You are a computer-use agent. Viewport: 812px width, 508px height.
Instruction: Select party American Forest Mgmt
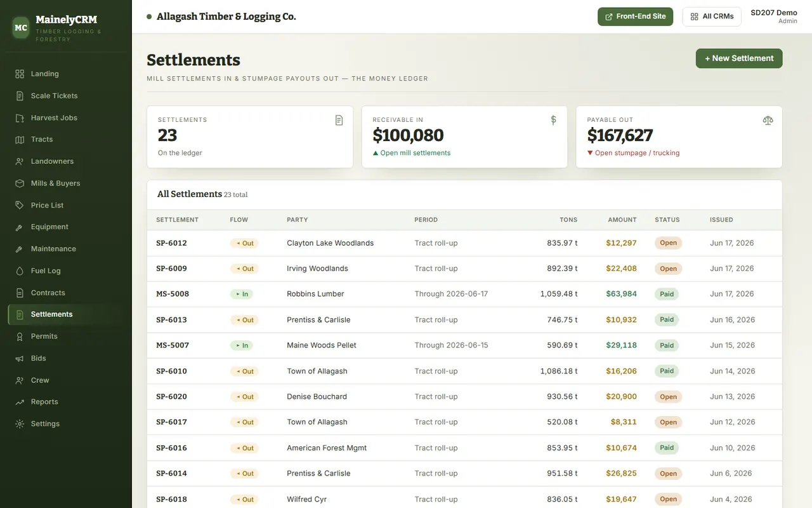click(327, 448)
